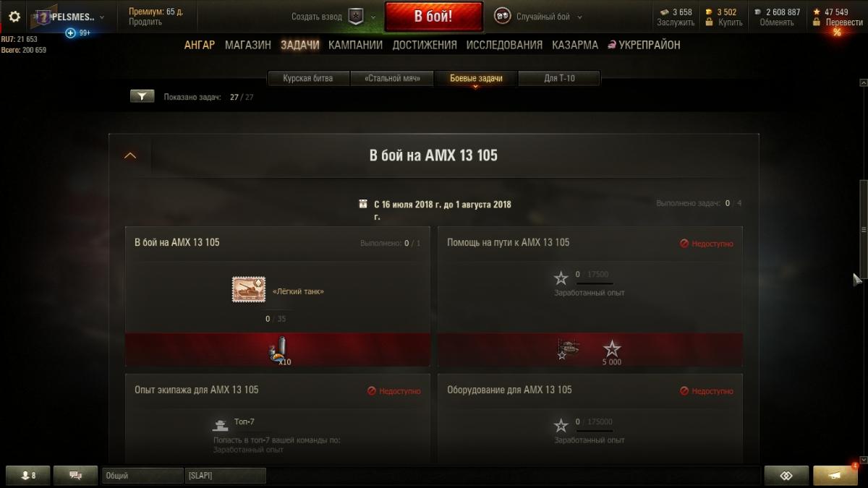Screen dimensions: 868x488
Task: Select the «Стальной мяч» tab
Action: 391,78
